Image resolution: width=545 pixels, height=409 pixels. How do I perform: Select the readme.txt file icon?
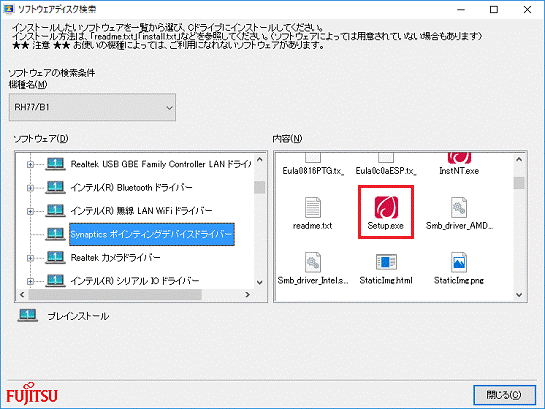tap(312, 207)
